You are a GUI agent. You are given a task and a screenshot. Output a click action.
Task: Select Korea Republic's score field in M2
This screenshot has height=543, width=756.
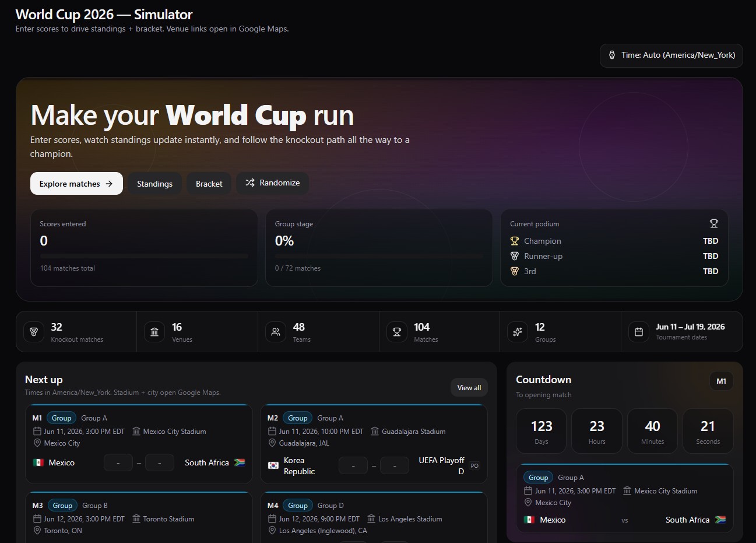tap(353, 466)
